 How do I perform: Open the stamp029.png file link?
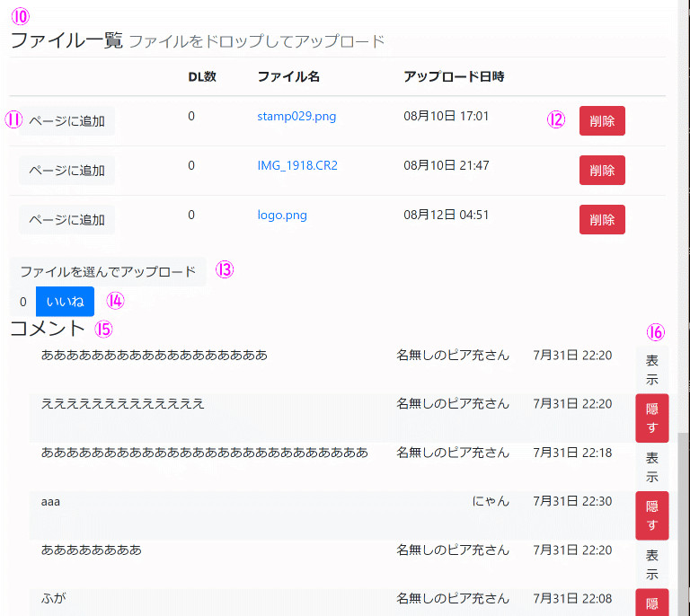tap(296, 116)
